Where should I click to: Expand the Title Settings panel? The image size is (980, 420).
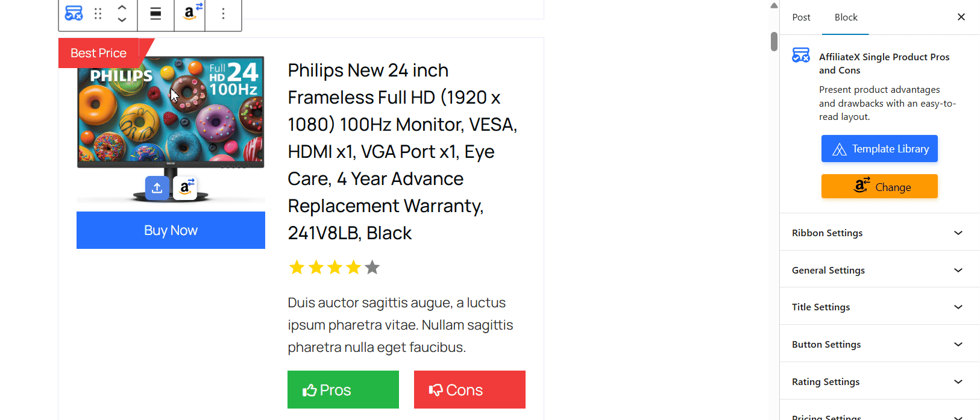pyautogui.click(x=879, y=307)
